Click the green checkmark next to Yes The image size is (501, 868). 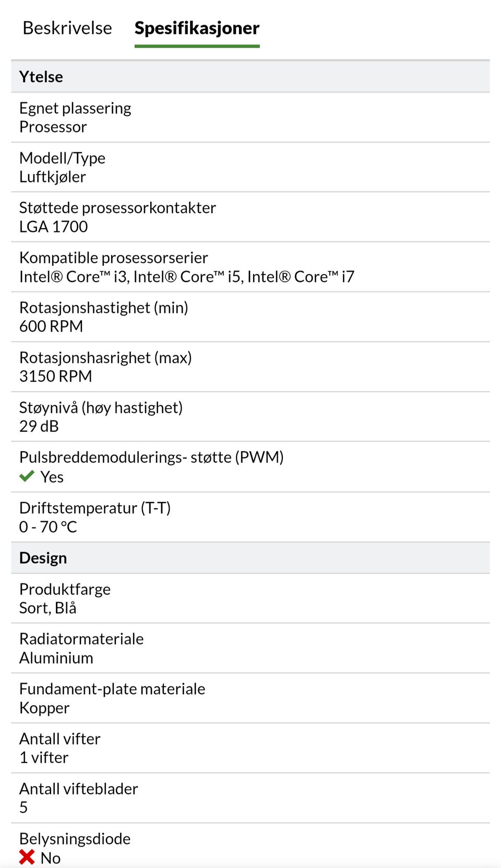tap(27, 476)
